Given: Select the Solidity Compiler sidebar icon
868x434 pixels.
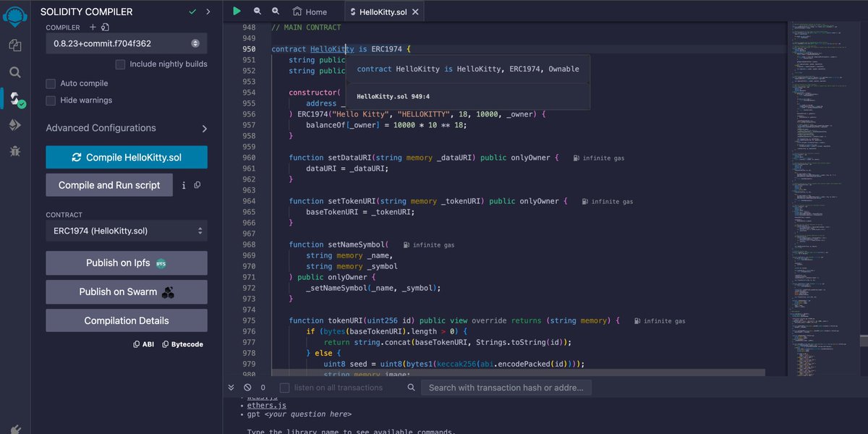Looking at the screenshot, I should pyautogui.click(x=14, y=98).
